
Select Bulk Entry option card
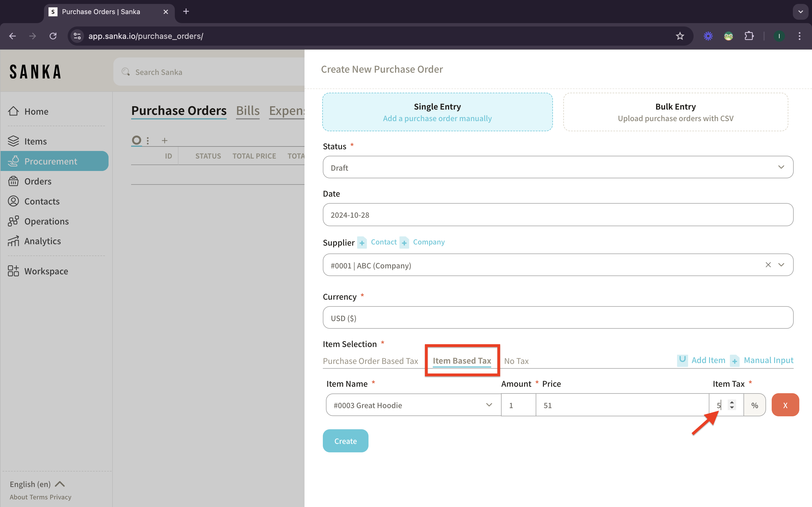pos(675,112)
